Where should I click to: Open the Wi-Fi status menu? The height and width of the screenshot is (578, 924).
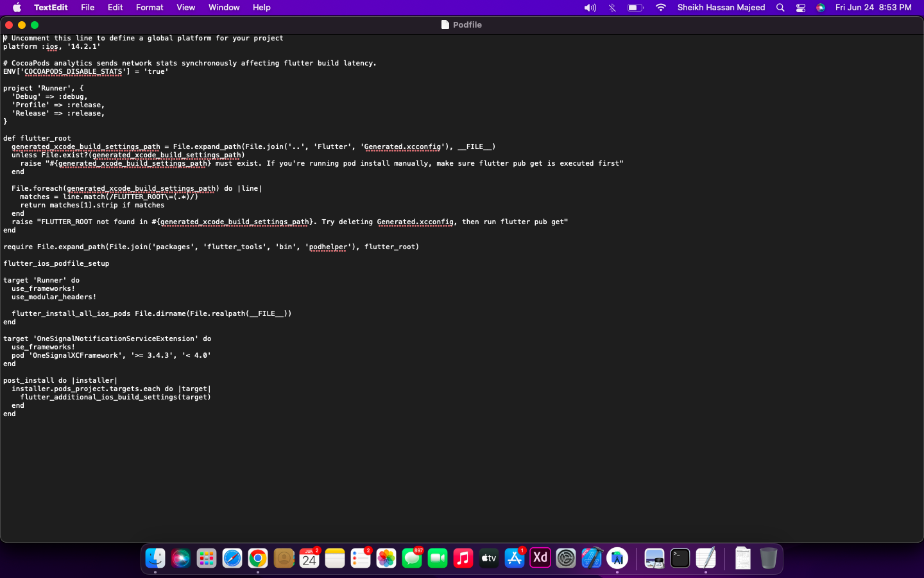660,8
